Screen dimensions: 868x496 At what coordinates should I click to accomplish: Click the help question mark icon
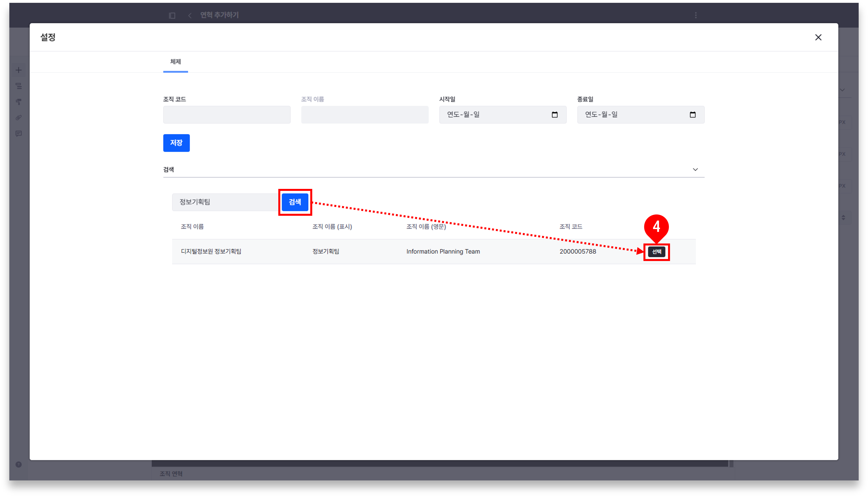[19, 464]
